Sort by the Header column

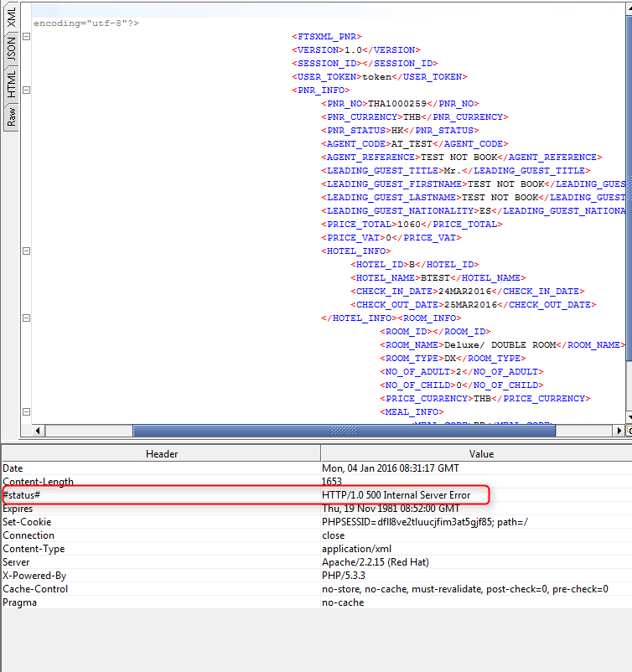click(161, 453)
